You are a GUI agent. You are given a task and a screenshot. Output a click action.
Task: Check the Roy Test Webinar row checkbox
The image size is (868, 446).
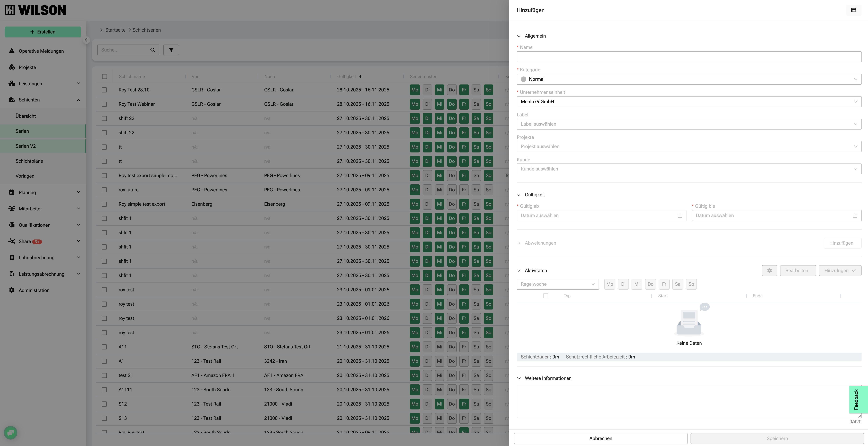104,104
